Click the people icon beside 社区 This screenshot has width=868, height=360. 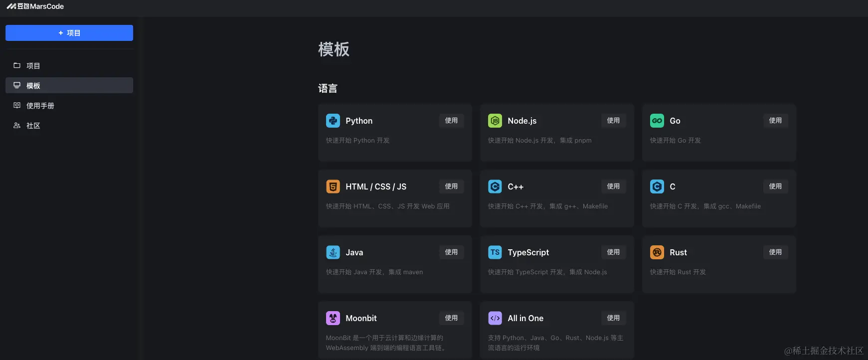(x=17, y=125)
